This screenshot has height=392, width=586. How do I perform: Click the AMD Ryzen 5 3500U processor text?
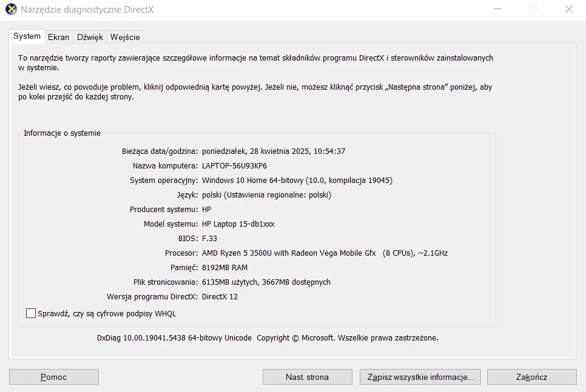pos(325,253)
